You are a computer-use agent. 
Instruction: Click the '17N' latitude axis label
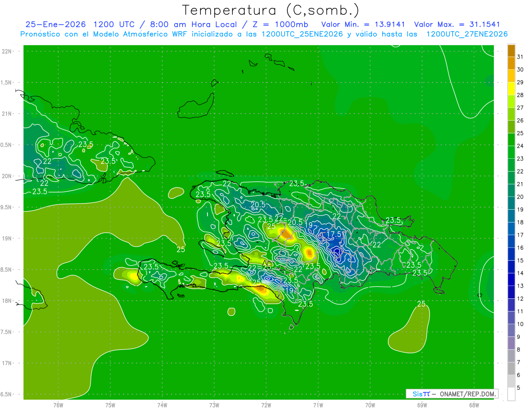(8, 364)
